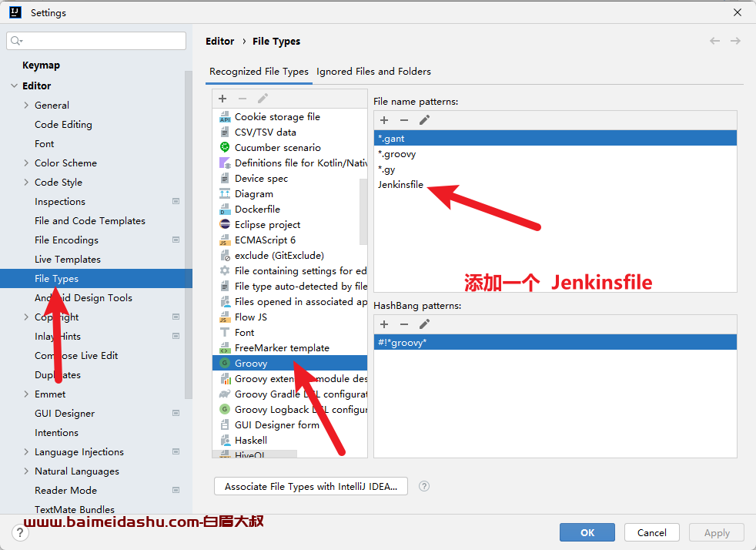The width and height of the screenshot is (756, 550).
Task: Edit the selected HashBang pattern
Action: pos(424,324)
